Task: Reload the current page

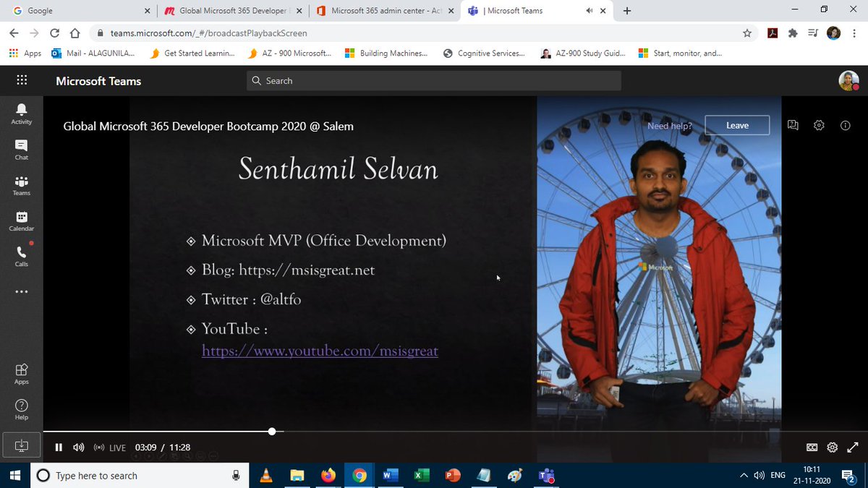Action: pyautogui.click(x=54, y=33)
